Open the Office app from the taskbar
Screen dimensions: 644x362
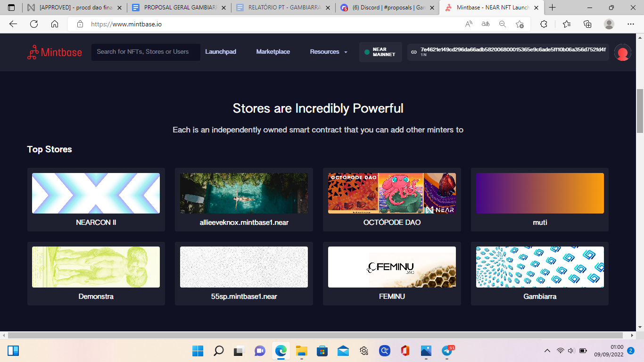point(405,351)
